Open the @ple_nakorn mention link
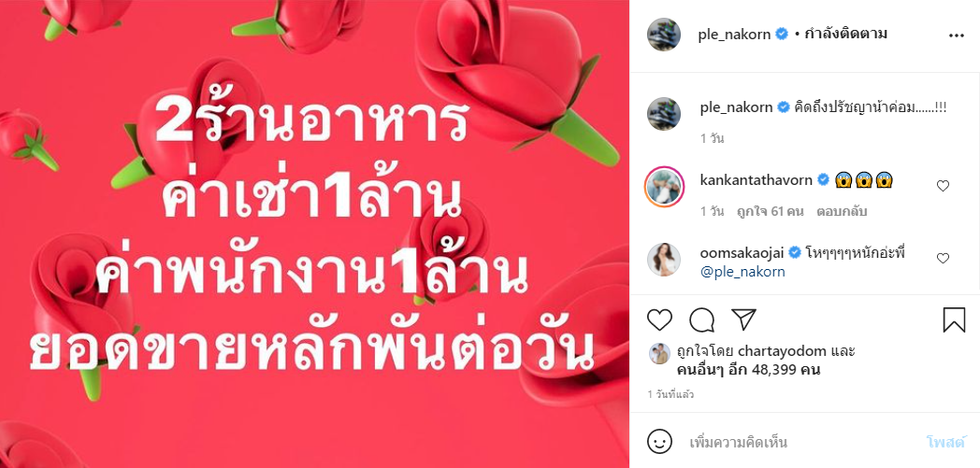Image resolution: width=980 pixels, height=468 pixels. 742,272
